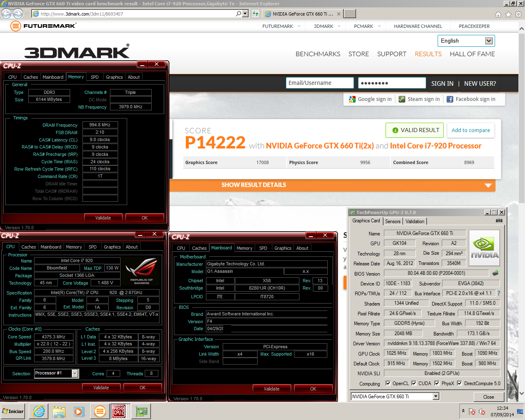This screenshot has height=420, width=525.
Task: Expand the 3DMARK top menu dropdown
Action: pyautogui.click(x=339, y=26)
